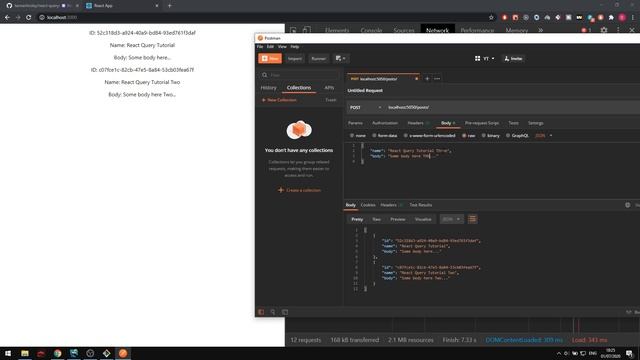Click the New Collection link

279,100
